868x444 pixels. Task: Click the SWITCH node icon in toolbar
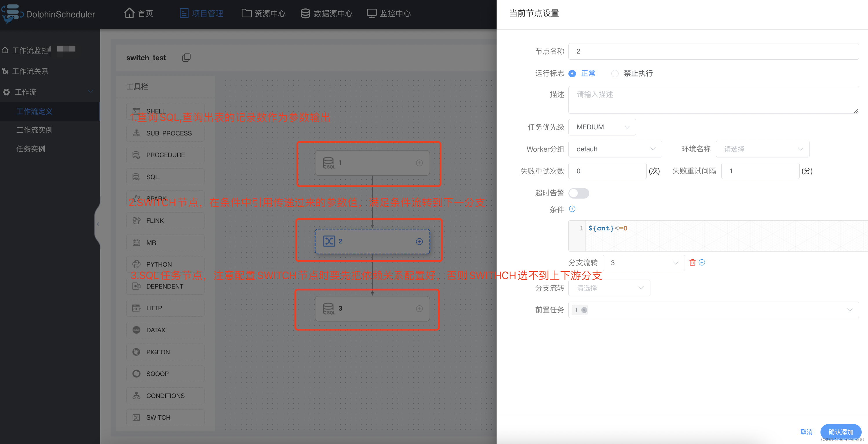pos(135,417)
